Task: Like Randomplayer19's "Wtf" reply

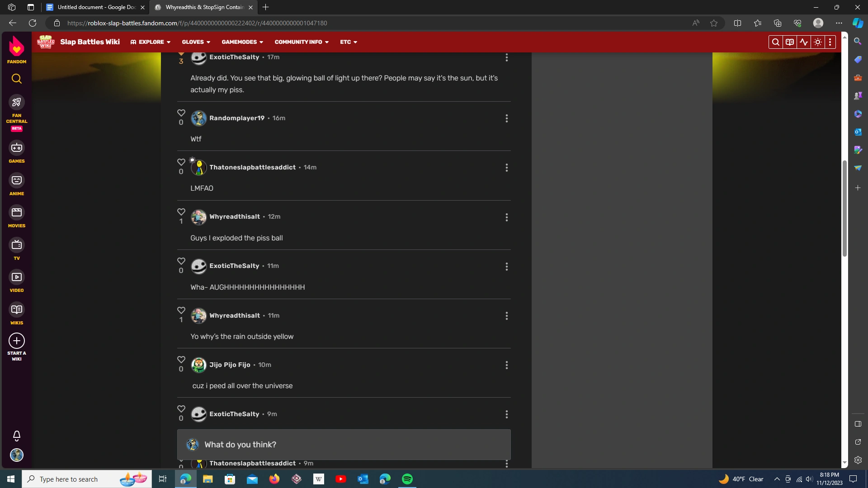Action: (x=181, y=113)
